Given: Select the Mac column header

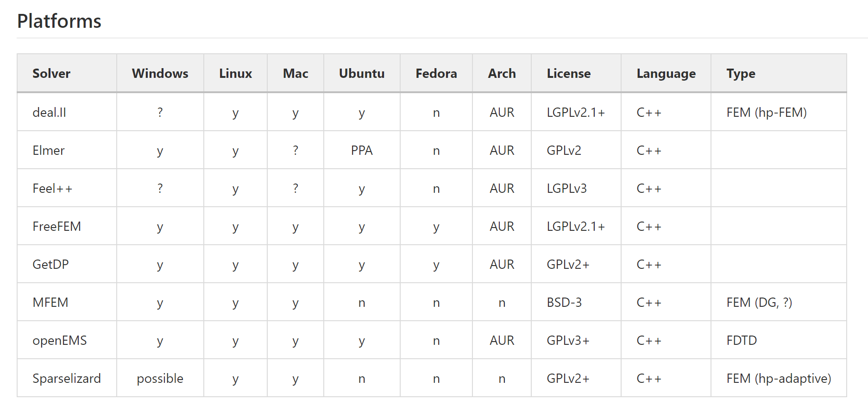Looking at the screenshot, I should pos(296,74).
